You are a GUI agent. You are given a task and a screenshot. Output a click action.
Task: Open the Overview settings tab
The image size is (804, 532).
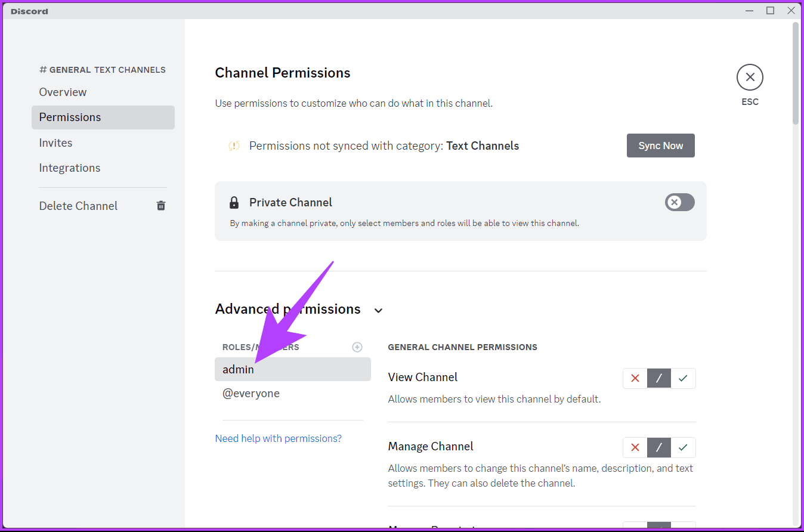(x=63, y=92)
